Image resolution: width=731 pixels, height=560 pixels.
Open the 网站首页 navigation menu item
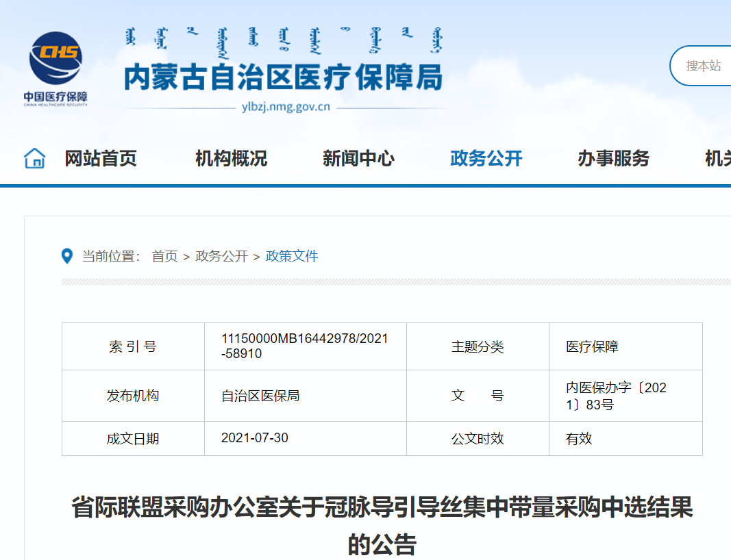pyautogui.click(x=101, y=159)
